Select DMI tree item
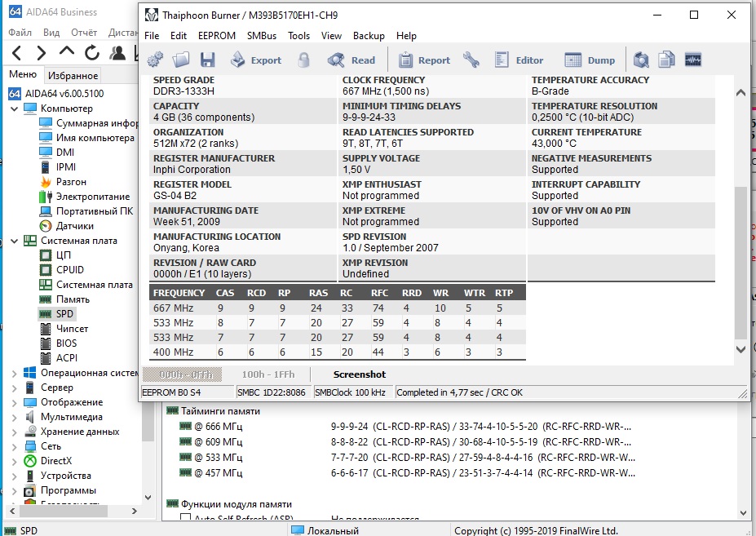This screenshot has width=756, height=536. pyautogui.click(x=57, y=153)
